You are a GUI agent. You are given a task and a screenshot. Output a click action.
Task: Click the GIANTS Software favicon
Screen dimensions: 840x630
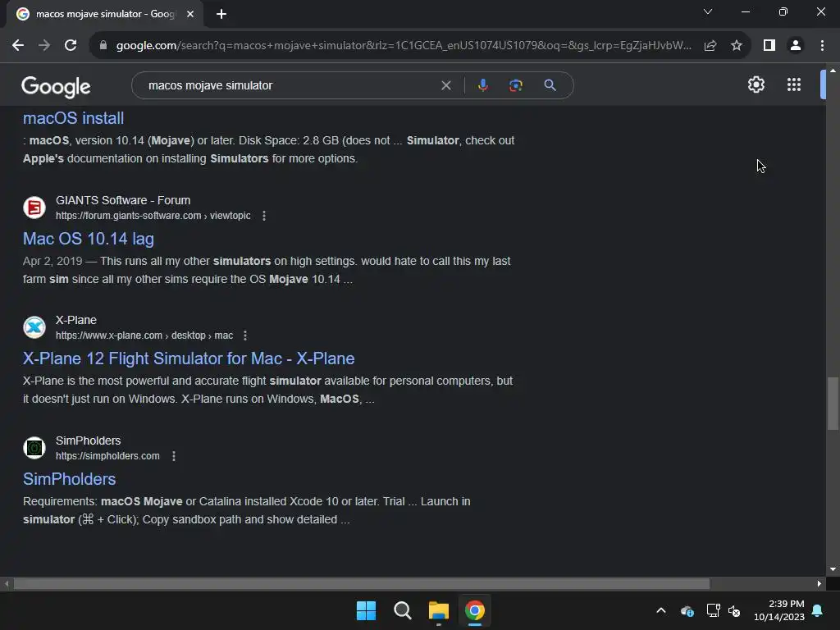point(34,208)
